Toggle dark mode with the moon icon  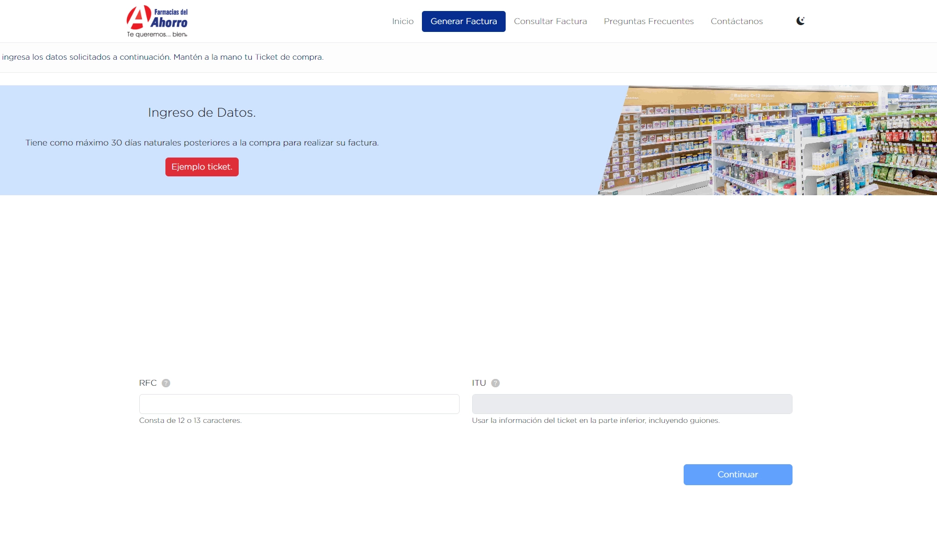click(801, 20)
